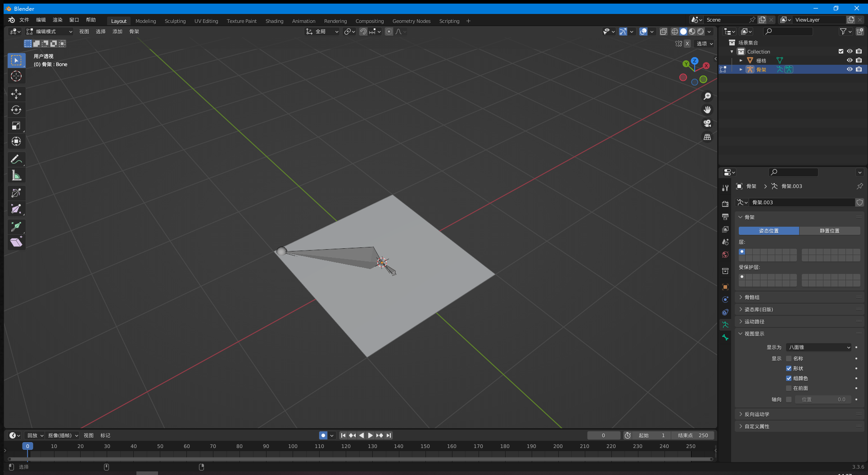
Task: Select the Box Select tool
Action: [16, 60]
